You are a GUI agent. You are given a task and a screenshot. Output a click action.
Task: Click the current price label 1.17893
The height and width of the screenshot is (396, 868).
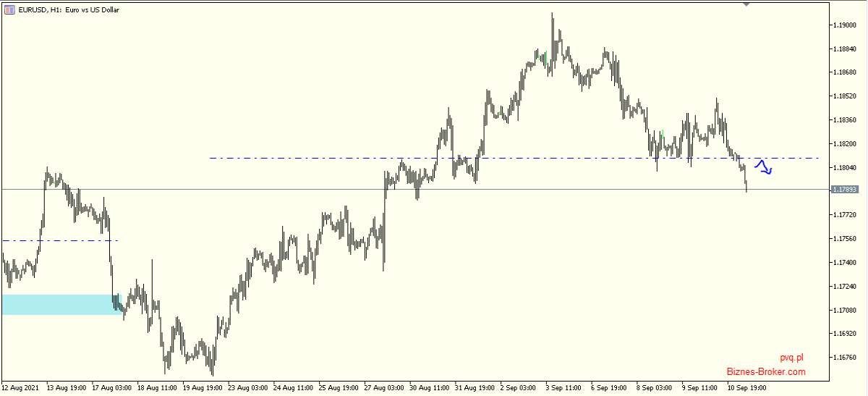click(845, 190)
